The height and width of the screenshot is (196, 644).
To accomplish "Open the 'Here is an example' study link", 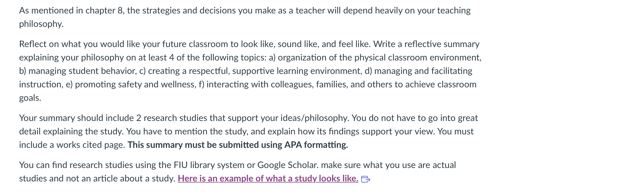I will pos(268,178).
